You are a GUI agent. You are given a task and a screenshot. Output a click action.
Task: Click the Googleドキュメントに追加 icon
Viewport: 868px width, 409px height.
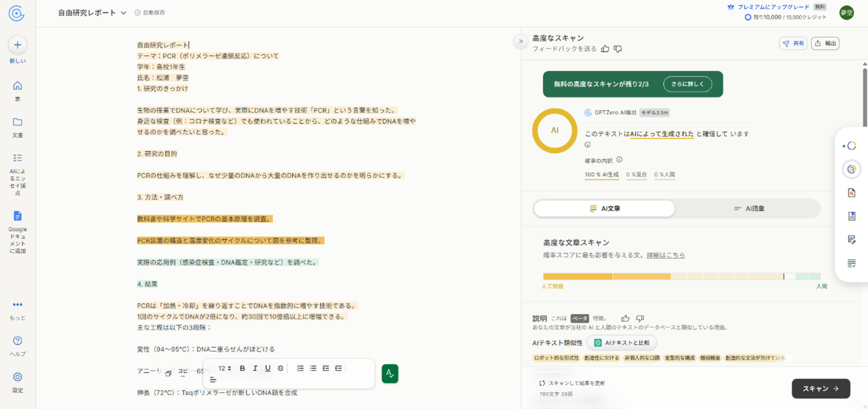[x=17, y=216]
